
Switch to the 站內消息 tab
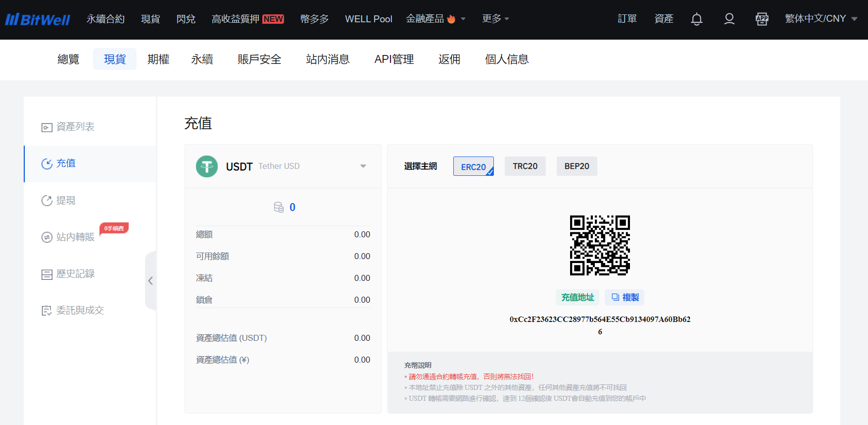coord(328,59)
